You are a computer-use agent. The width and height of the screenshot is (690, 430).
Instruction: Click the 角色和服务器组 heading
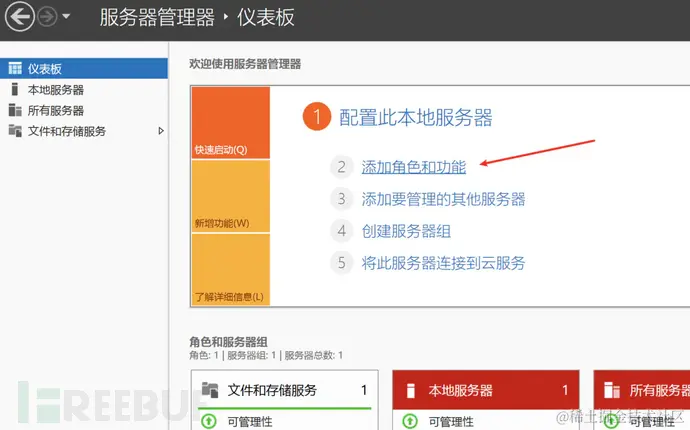[228, 342]
